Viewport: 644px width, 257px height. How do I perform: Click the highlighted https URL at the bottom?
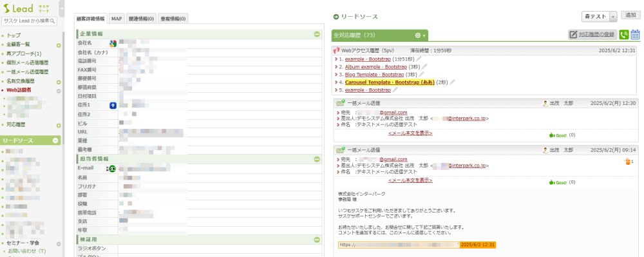pos(399,245)
